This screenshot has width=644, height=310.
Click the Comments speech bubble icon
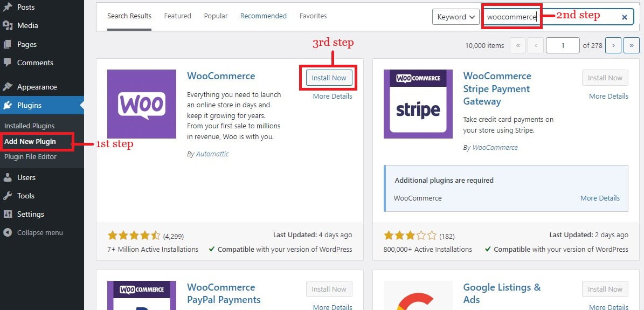point(8,63)
